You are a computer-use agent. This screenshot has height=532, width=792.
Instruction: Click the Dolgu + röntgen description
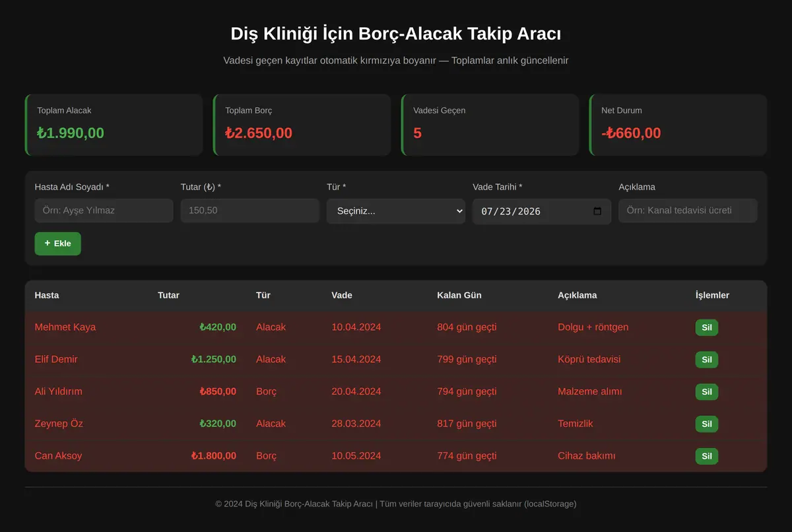pos(593,327)
